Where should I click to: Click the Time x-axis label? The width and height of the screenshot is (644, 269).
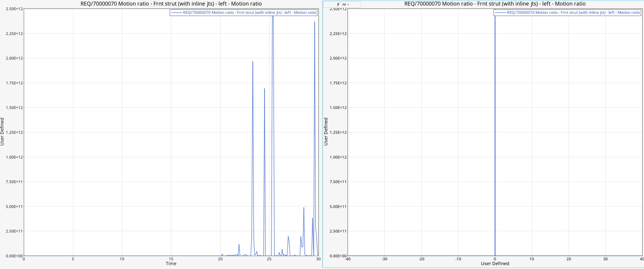pos(171,264)
